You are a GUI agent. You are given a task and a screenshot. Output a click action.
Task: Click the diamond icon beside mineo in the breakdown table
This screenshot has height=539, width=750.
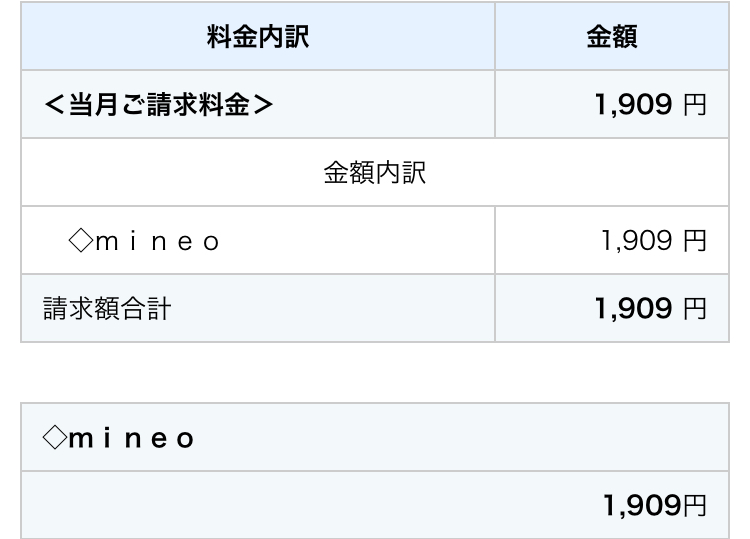81,240
